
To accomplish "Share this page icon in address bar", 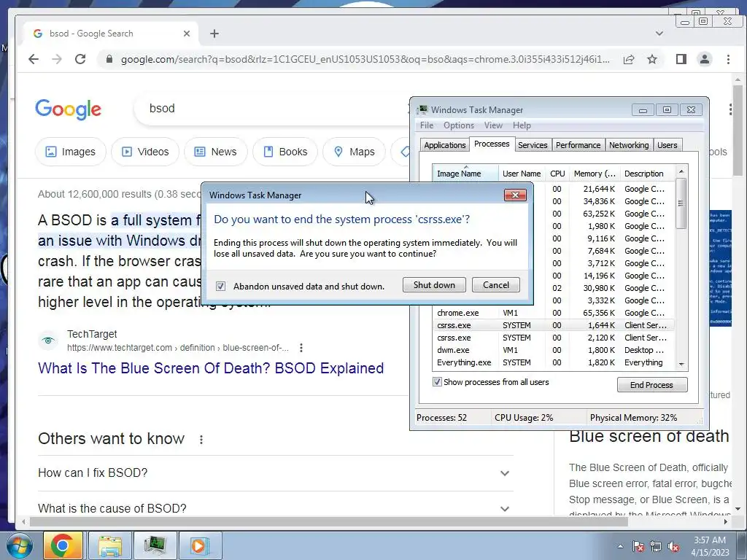I will pyautogui.click(x=629, y=59).
